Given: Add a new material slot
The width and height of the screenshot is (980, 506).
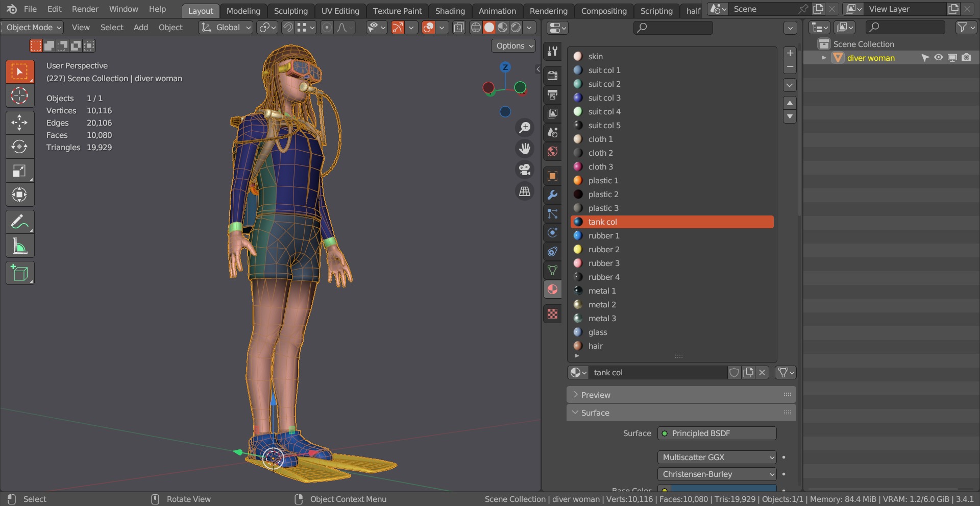Looking at the screenshot, I should [790, 53].
